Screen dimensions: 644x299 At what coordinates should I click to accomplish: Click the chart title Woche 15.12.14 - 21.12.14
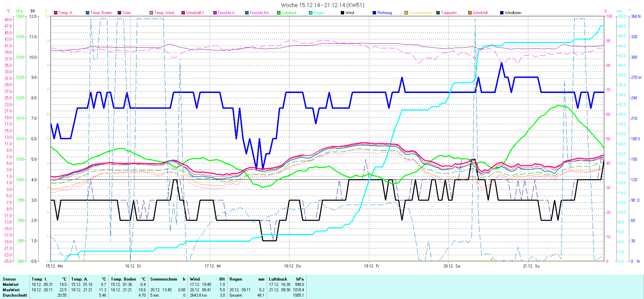pos(322,5)
